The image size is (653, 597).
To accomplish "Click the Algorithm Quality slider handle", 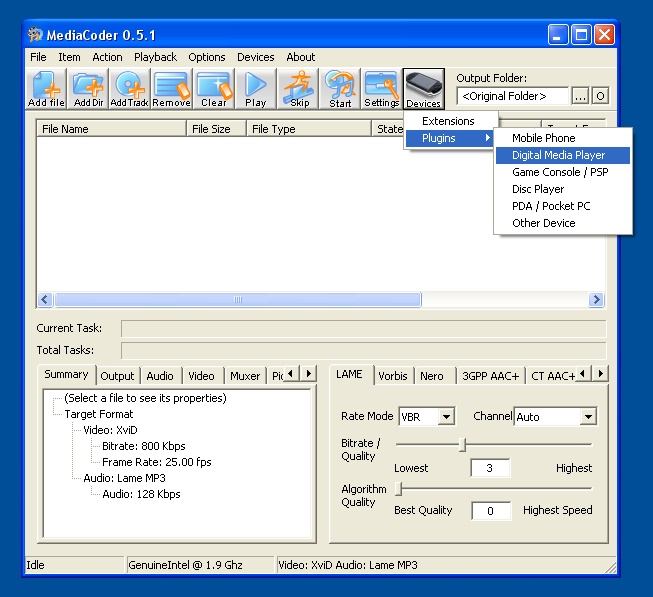I will click(x=399, y=489).
